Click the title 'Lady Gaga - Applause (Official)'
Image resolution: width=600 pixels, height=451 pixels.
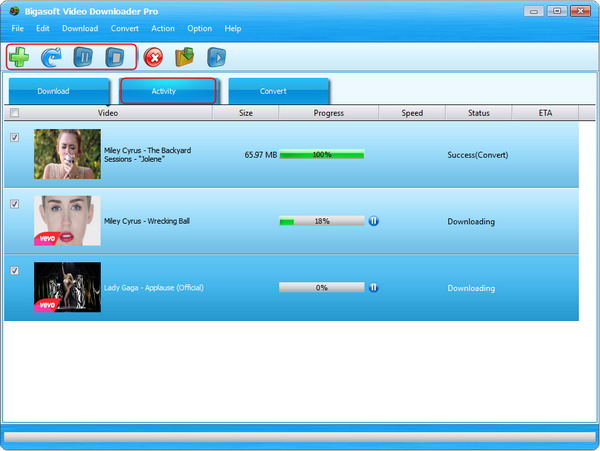point(154,288)
